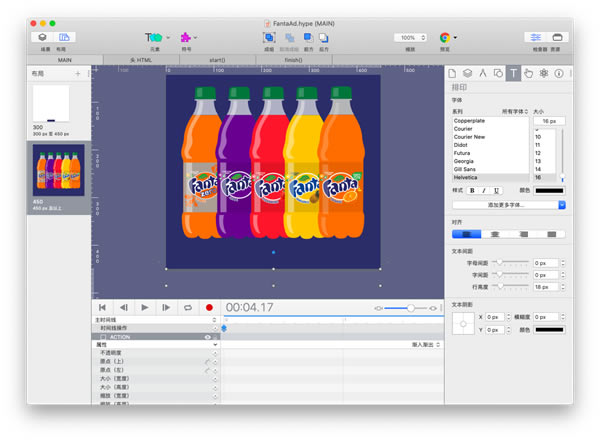Screen dimensions: 600x440
Task: Open the zoom 100% dropdown
Action: click(411, 37)
